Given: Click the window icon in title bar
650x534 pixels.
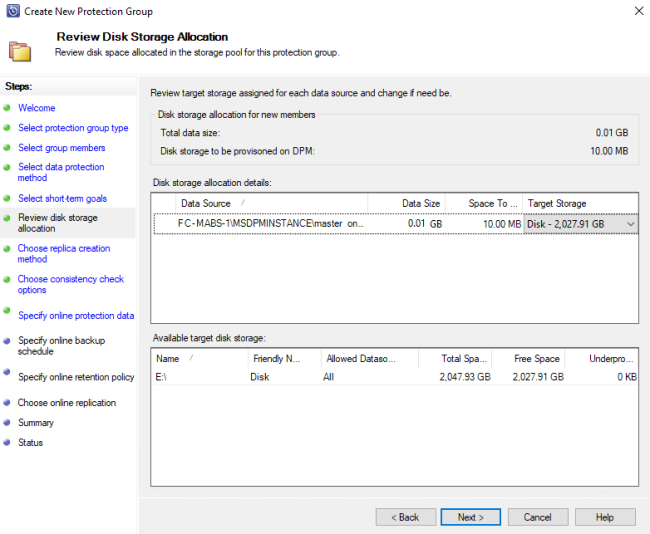Looking at the screenshot, I should 11,11.
